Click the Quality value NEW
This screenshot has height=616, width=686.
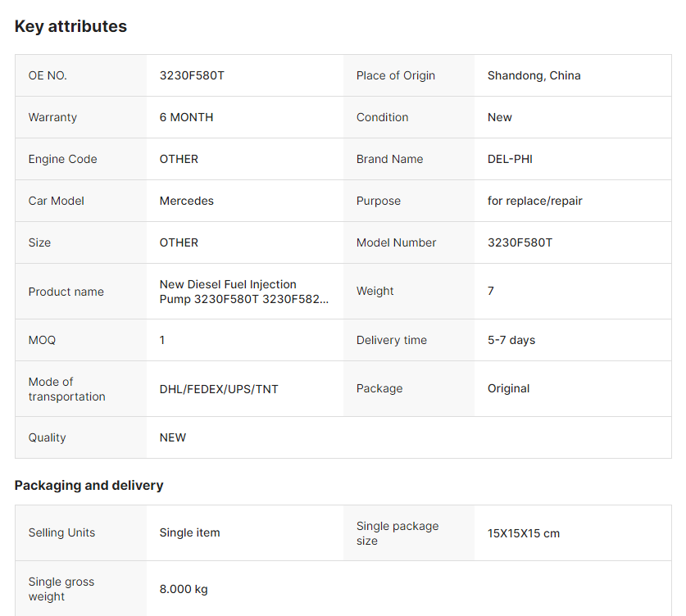click(172, 437)
